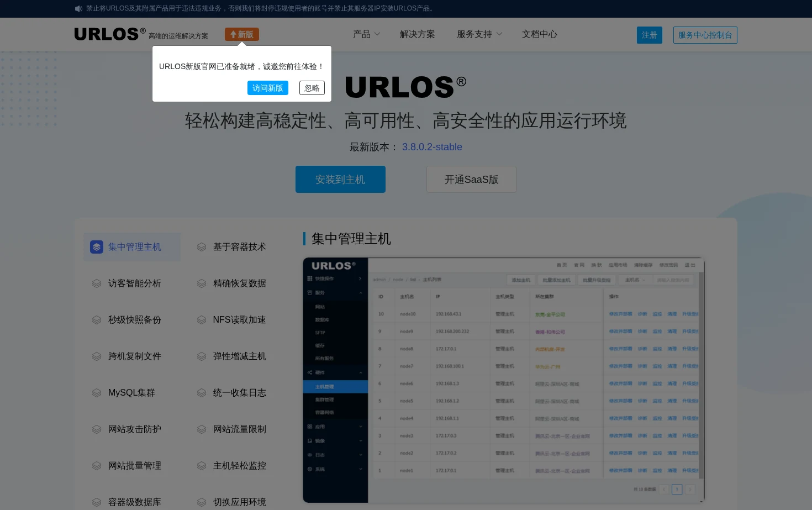The width and height of the screenshot is (812, 510).
Task: Dismiss the popup with 忽略 button
Action: coord(312,88)
